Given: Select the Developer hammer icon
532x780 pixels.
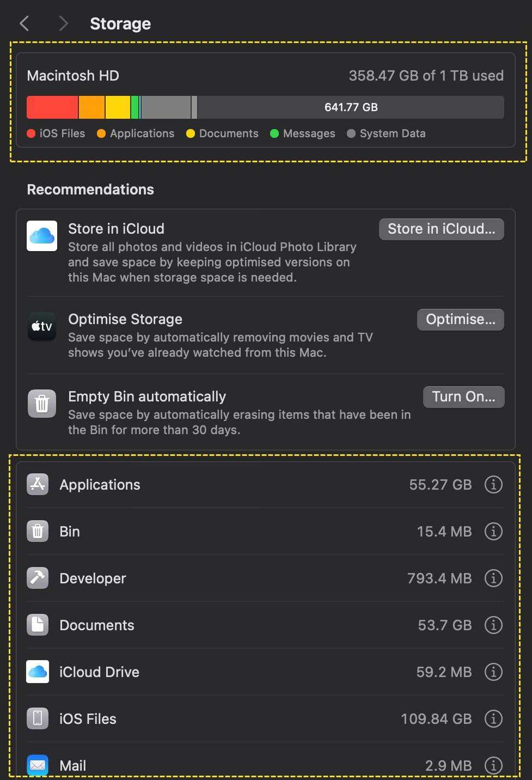Looking at the screenshot, I should pyautogui.click(x=38, y=578).
